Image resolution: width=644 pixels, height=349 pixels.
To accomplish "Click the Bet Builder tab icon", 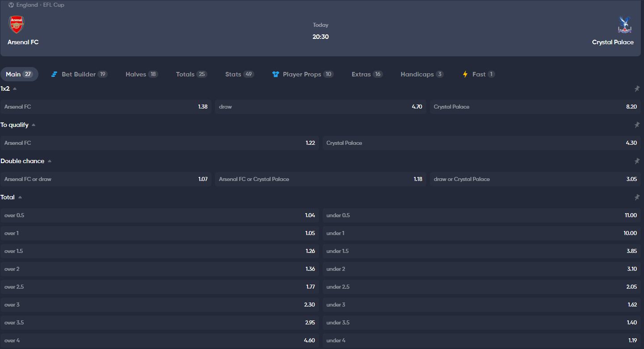I will (x=54, y=74).
